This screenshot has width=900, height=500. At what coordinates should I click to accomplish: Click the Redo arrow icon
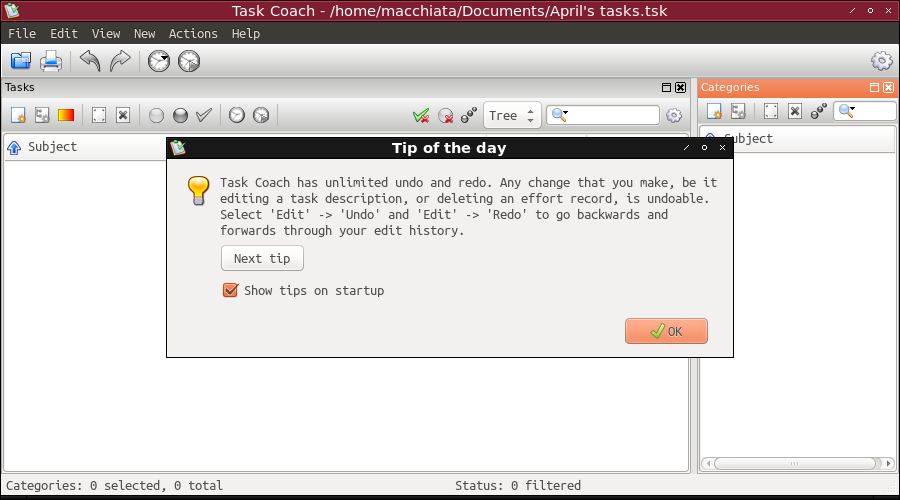click(x=120, y=61)
